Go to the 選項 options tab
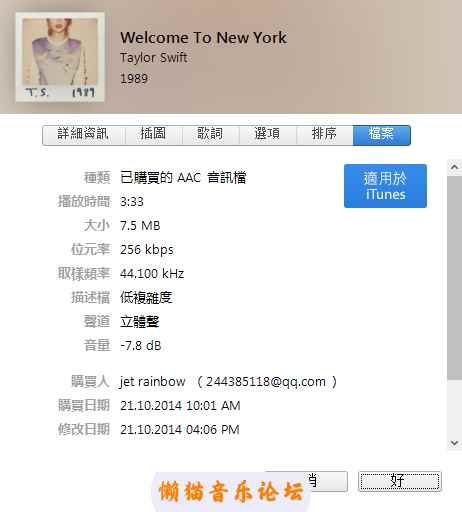 268,135
